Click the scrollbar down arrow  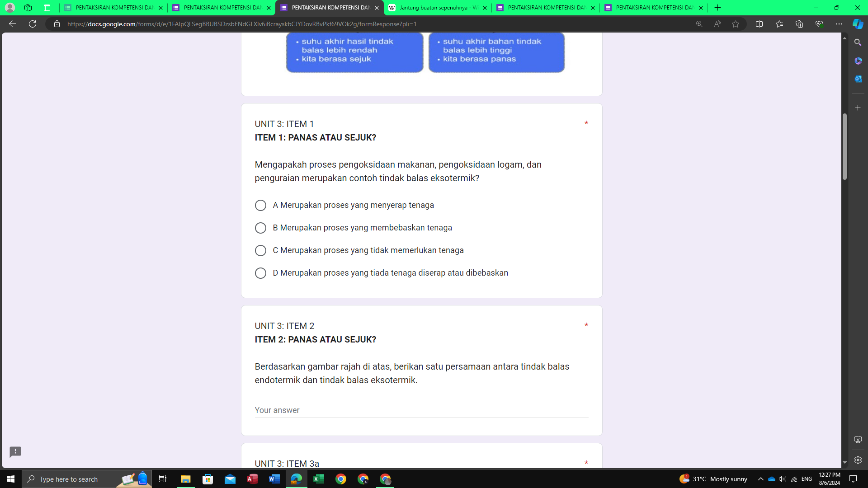coord(844,463)
